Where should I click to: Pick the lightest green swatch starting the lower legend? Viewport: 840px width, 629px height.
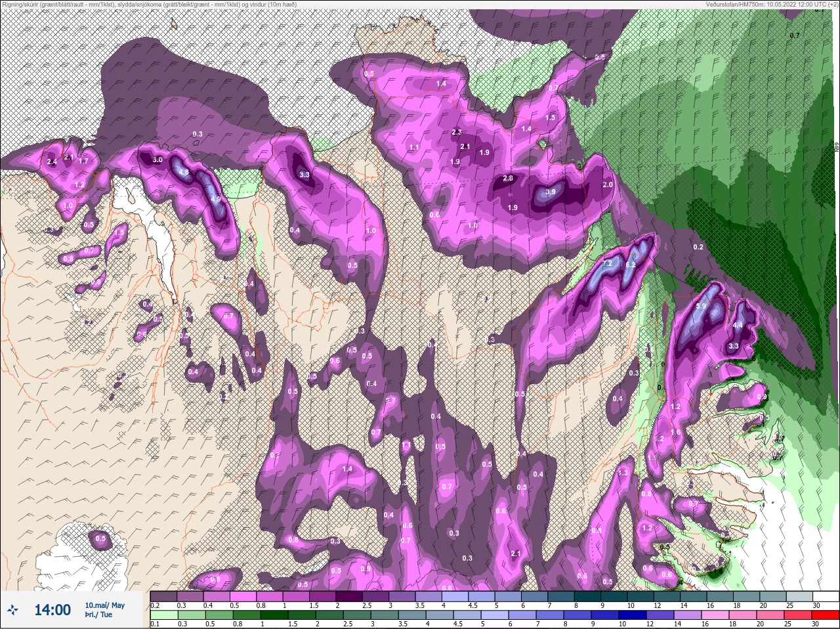coord(163,615)
